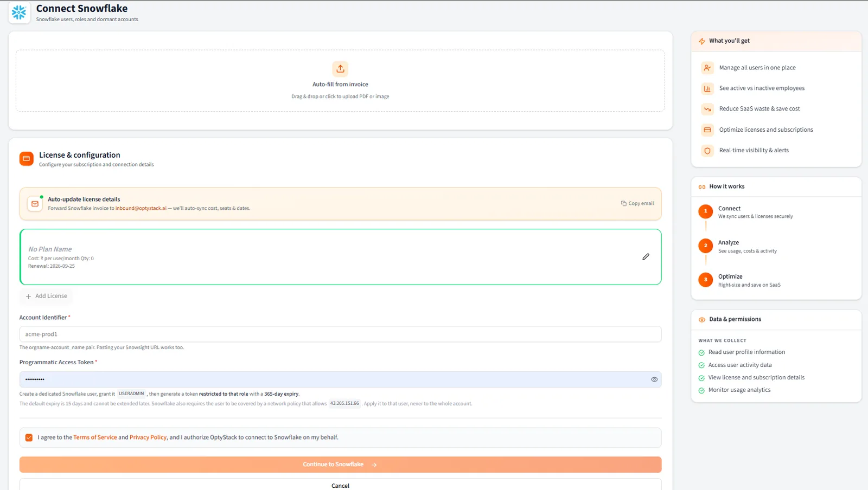Click the Real-time visibility shield icon
This screenshot has height=490, width=868.
click(707, 151)
